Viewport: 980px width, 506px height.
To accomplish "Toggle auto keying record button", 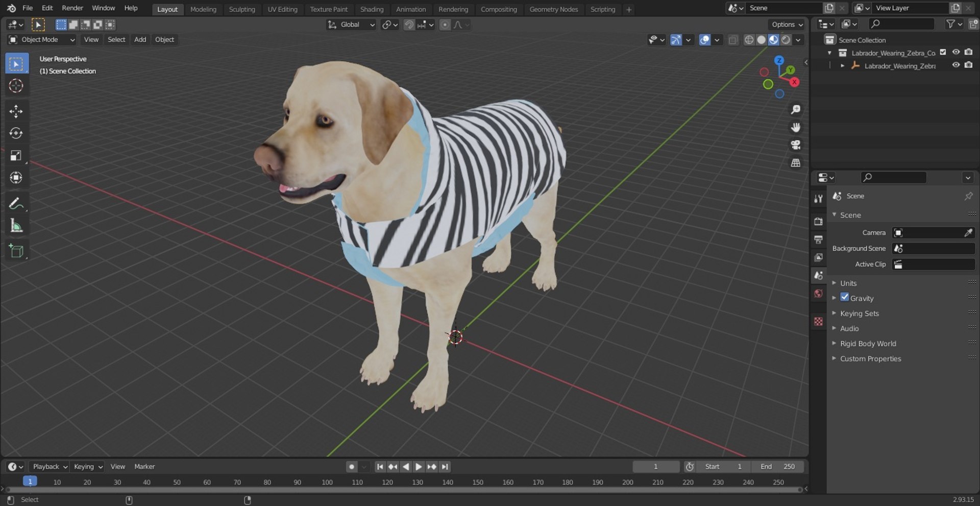I will (x=352, y=467).
